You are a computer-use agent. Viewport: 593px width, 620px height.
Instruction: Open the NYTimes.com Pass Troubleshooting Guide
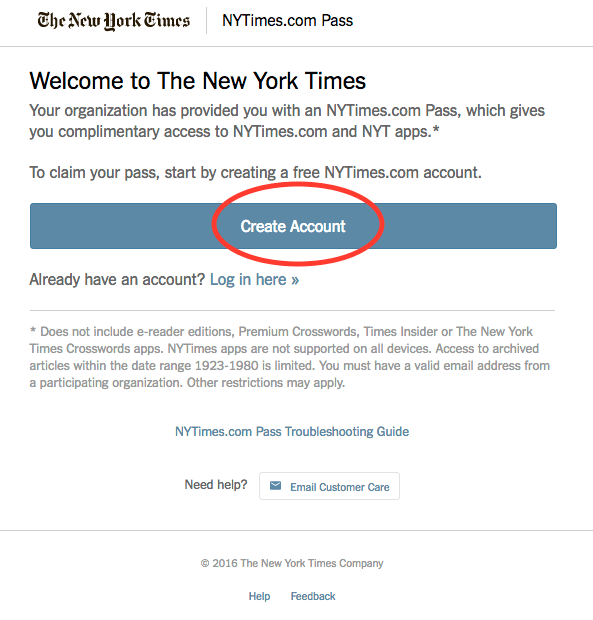[292, 431]
